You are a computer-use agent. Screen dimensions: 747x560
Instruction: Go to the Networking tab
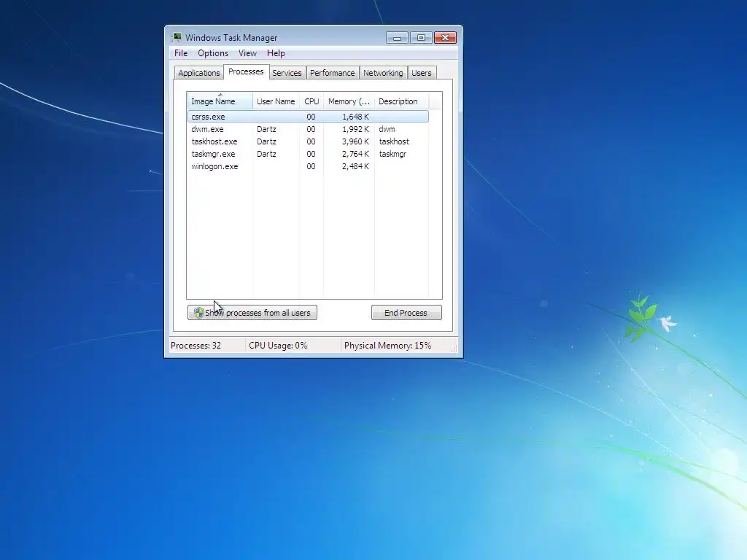383,73
